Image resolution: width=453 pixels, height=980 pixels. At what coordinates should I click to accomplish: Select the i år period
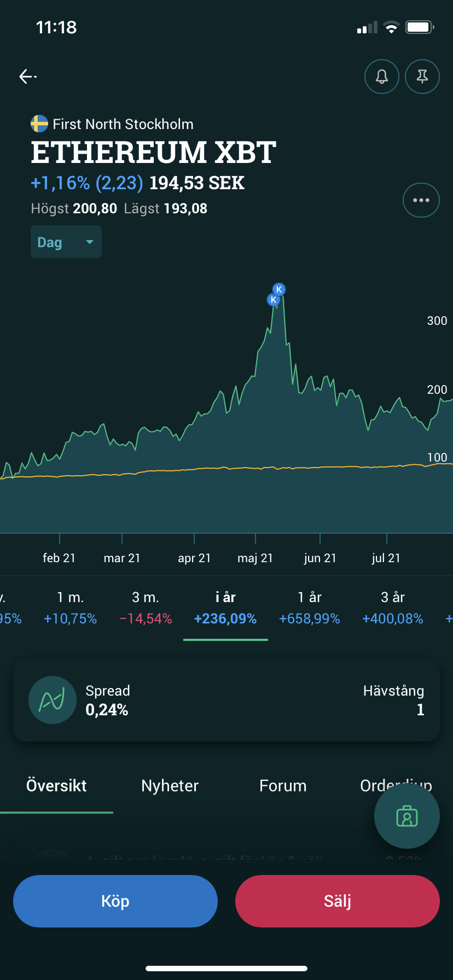[x=225, y=608]
